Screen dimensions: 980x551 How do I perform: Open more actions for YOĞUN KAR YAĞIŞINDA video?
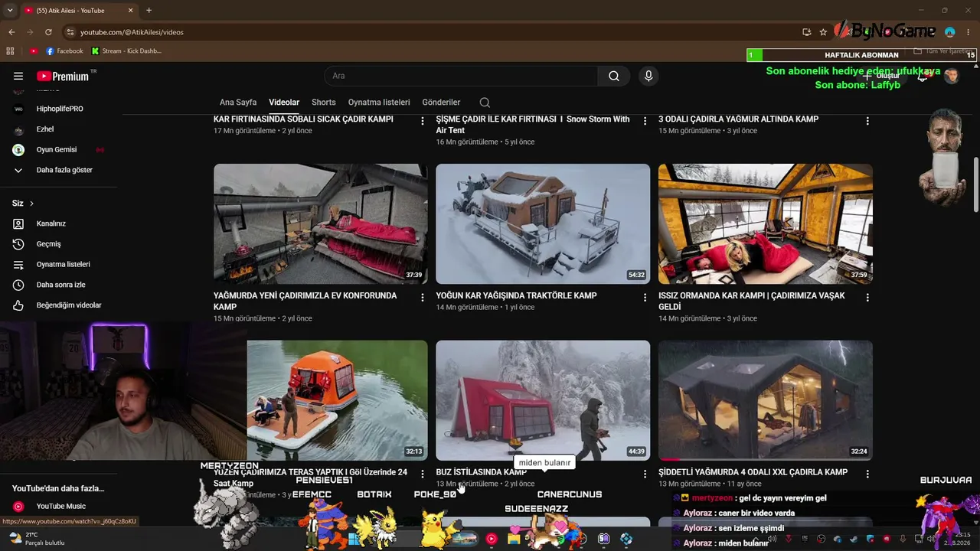645,297
